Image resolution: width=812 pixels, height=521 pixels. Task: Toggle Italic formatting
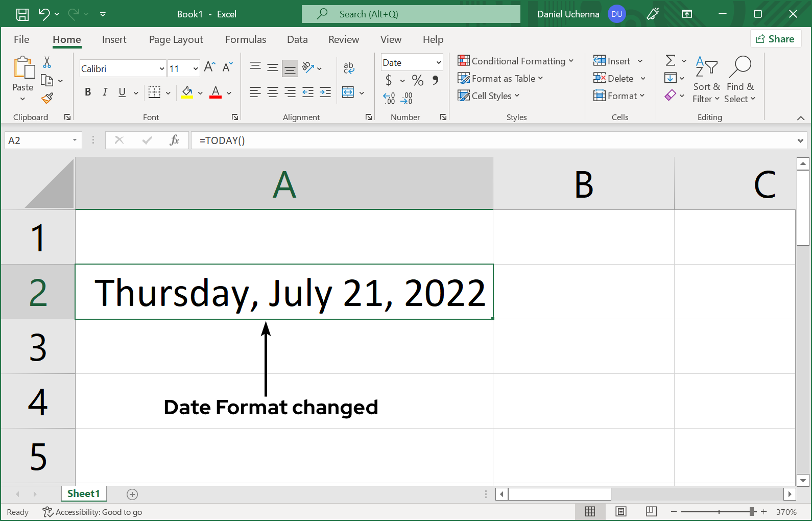coord(105,92)
